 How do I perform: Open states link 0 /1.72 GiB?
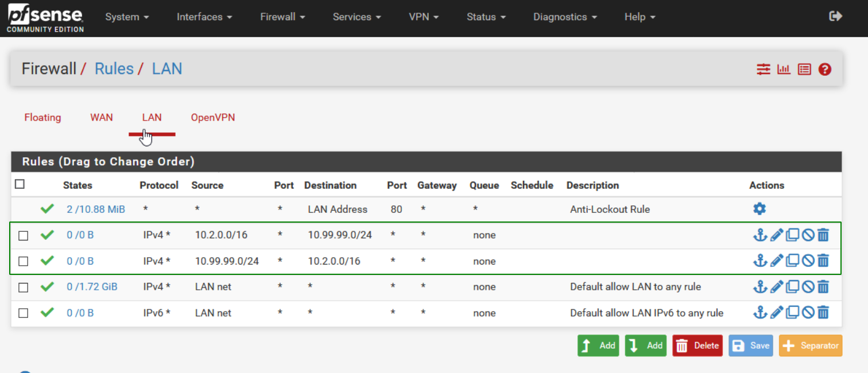[92, 286]
